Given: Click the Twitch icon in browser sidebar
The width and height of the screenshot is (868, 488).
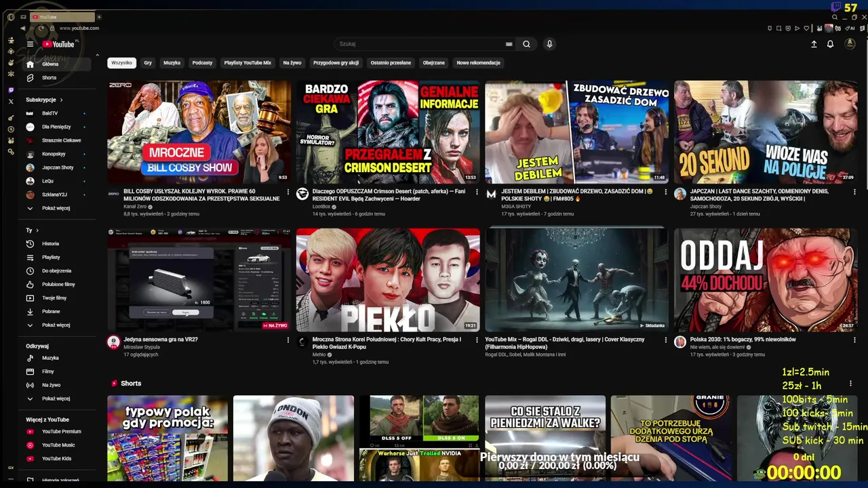Looking at the screenshot, I should tap(11, 90).
